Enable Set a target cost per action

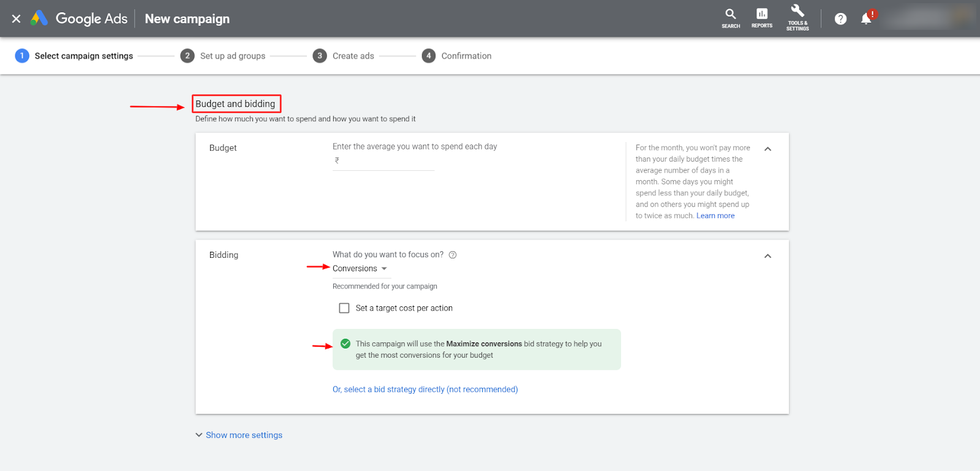pos(344,308)
